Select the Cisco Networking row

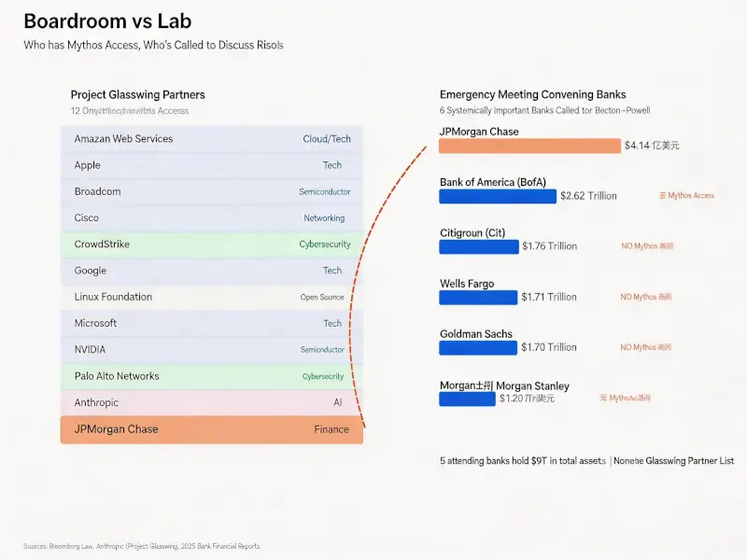[212, 217]
